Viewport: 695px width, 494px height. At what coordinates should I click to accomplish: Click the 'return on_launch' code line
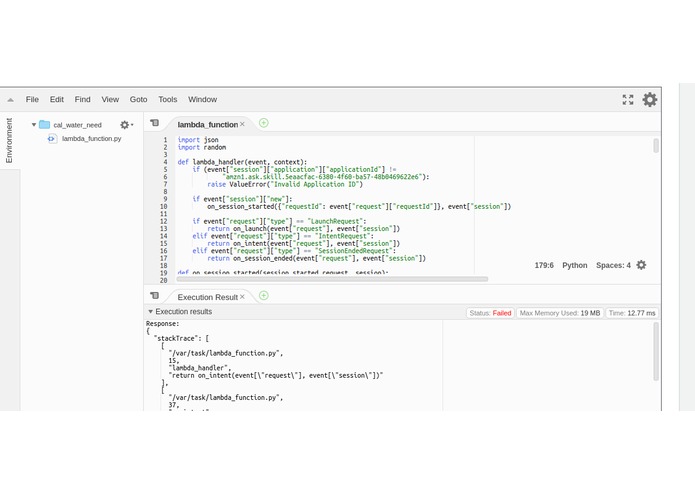304,229
